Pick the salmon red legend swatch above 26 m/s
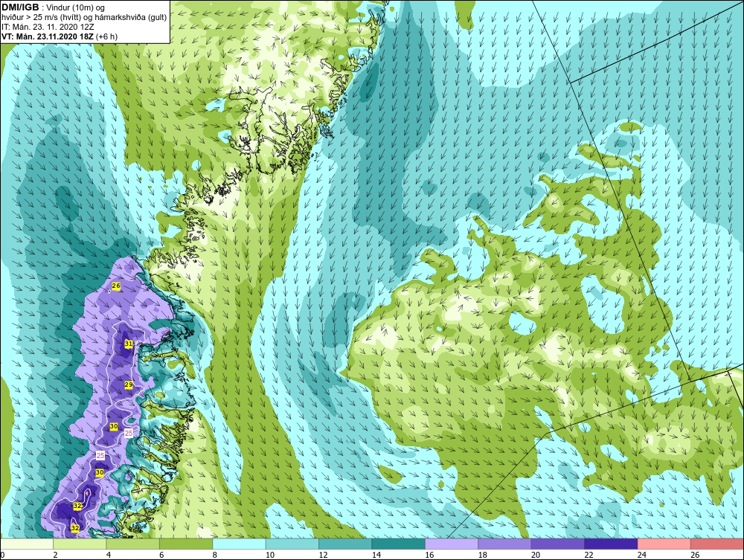 pyautogui.click(x=717, y=544)
